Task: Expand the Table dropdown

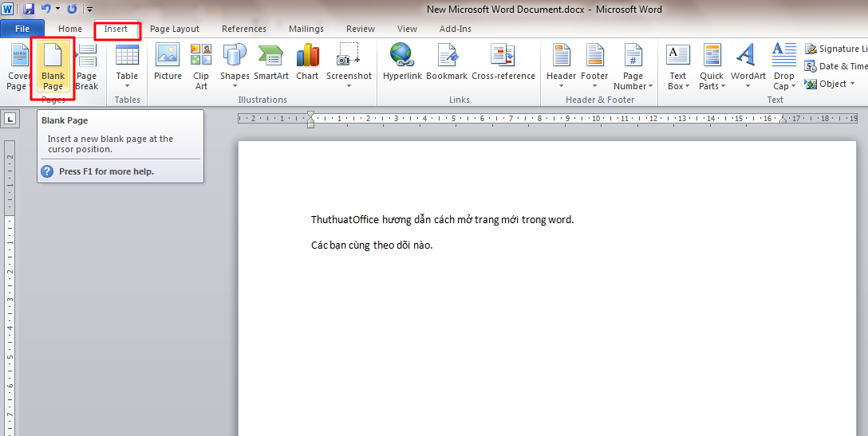Action: [127, 67]
